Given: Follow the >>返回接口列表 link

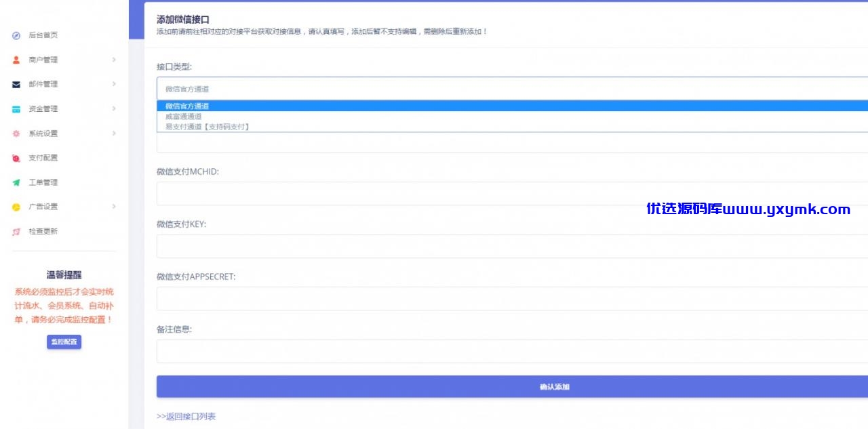Looking at the screenshot, I should tap(186, 416).
